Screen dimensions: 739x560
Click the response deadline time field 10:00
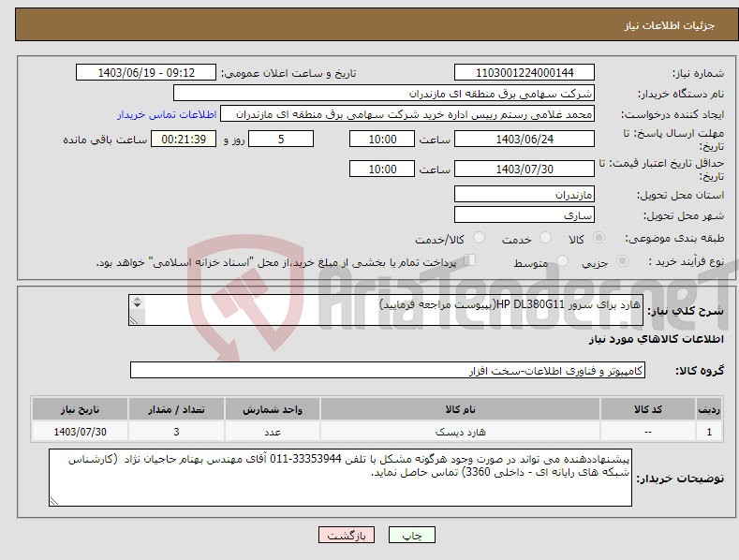tap(382, 139)
